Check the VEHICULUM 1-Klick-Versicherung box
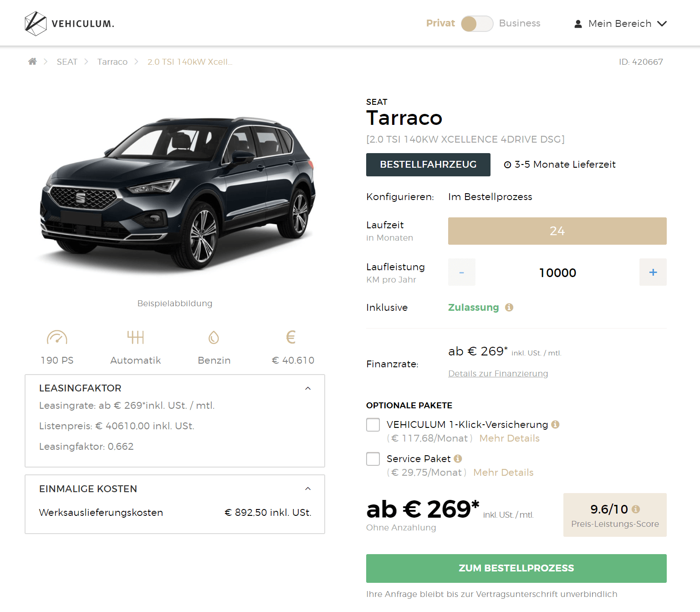The height and width of the screenshot is (612, 700). [x=373, y=425]
